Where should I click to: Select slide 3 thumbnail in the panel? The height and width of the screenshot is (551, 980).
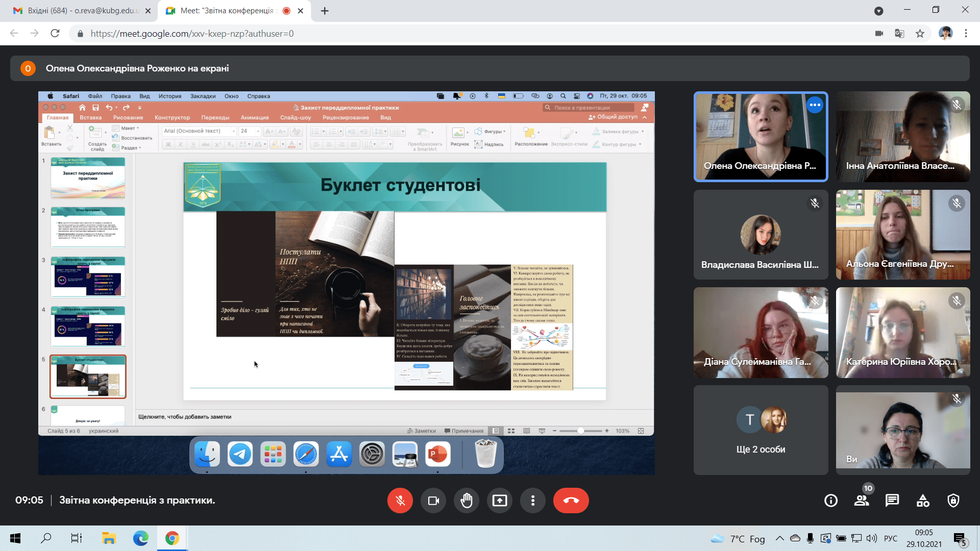tap(87, 277)
